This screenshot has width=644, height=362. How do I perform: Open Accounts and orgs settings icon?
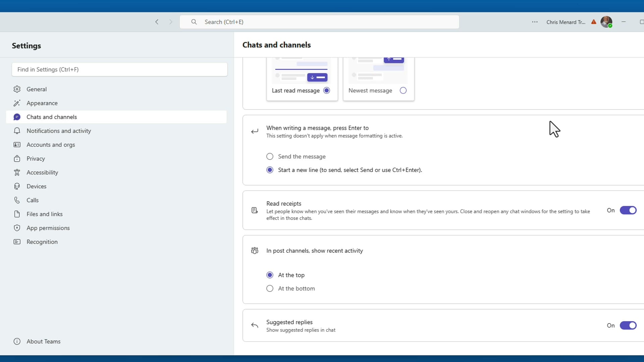coord(17,144)
